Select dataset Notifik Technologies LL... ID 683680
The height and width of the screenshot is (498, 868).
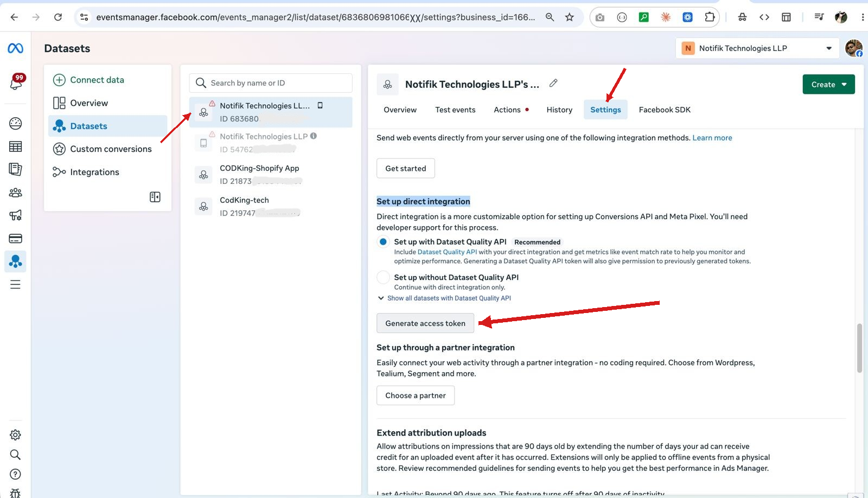(x=271, y=112)
